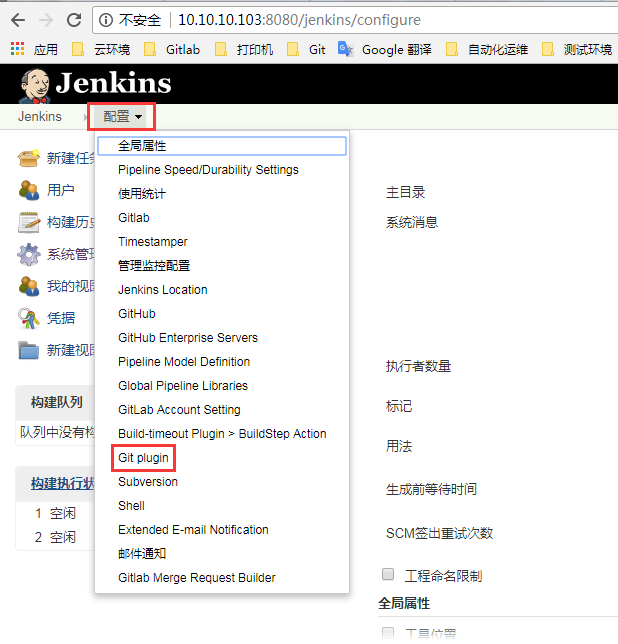Click the SCM签出重试次数 label
The image size is (618, 644).
(x=439, y=533)
